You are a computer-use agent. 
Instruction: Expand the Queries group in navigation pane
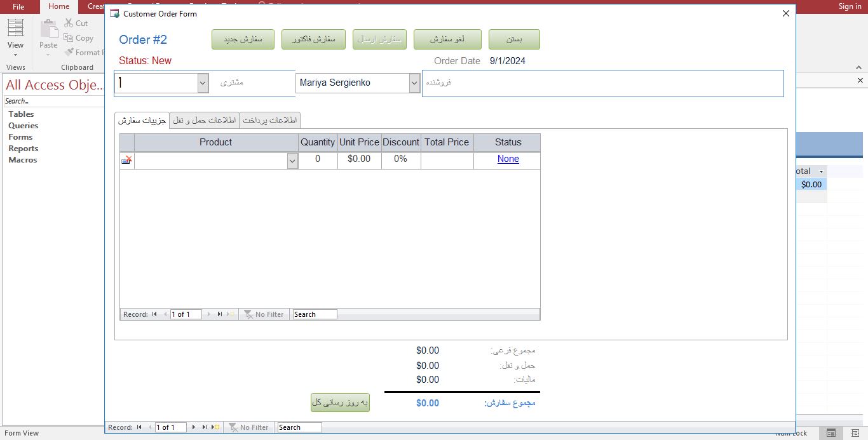coord(23,126)
